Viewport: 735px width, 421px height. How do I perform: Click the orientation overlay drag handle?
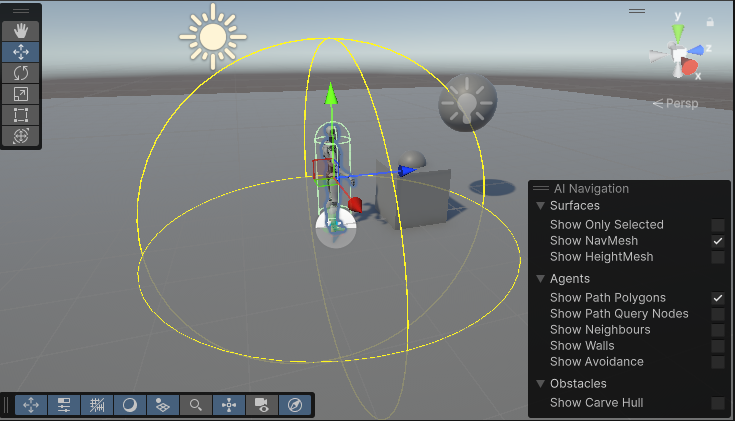[637, 11]
